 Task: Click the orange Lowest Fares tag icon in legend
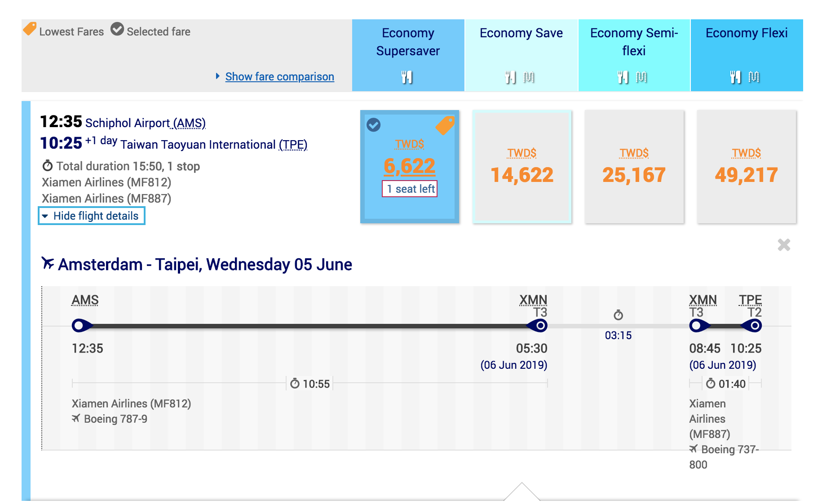tap(30, 29)
